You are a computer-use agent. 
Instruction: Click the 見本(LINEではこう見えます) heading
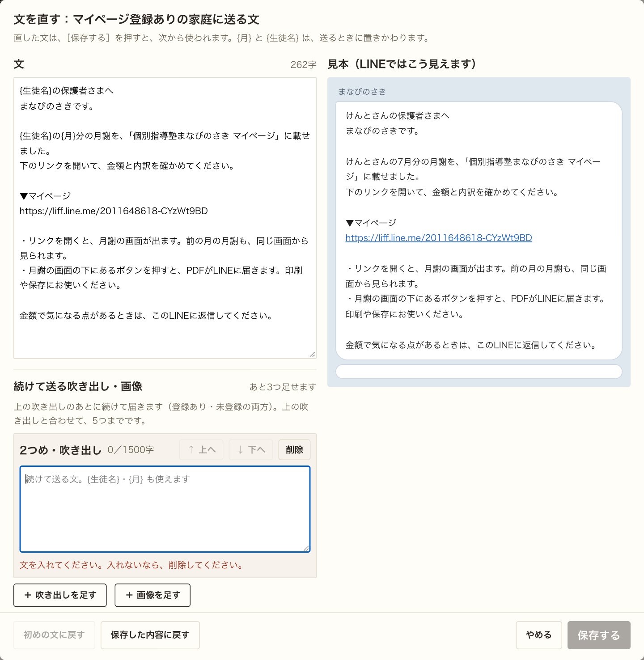click(x=402, y=64)
